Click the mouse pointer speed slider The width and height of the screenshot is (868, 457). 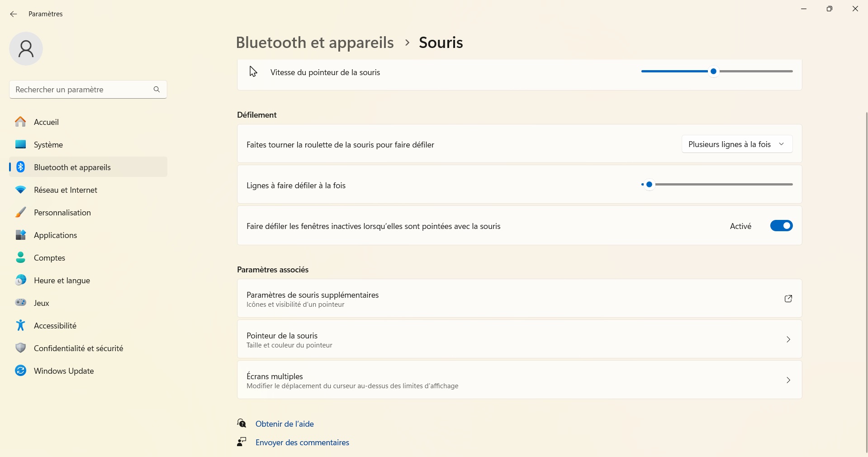tap(717, 71)
